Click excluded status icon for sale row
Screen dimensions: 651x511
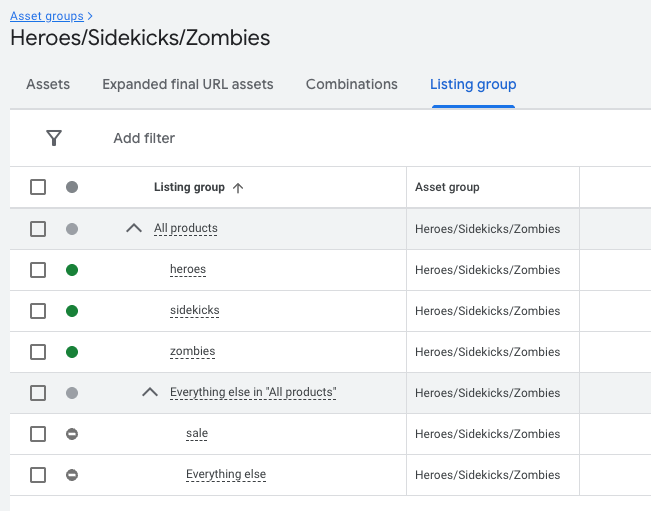(x=72, y=434)
